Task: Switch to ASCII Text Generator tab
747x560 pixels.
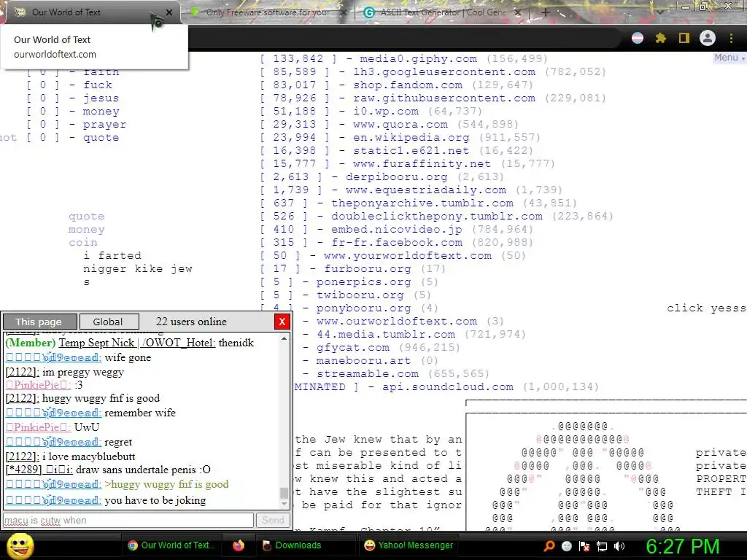Action: pos(442,12)
